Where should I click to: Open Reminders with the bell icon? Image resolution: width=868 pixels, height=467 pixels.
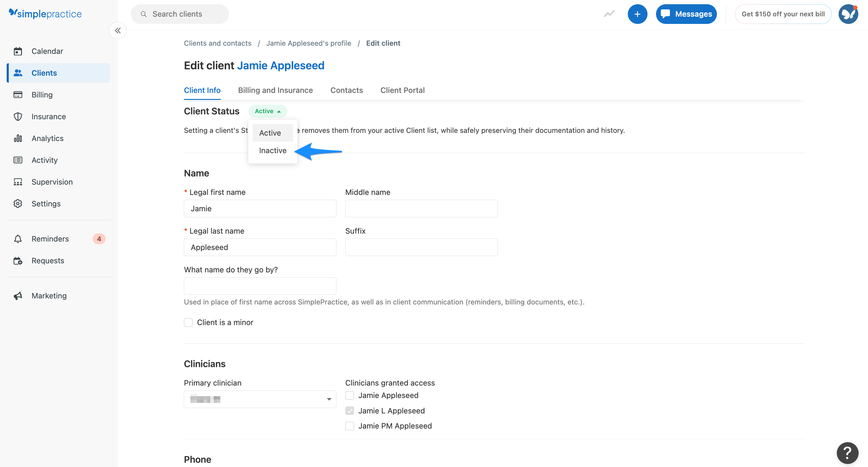click(50, 239)
